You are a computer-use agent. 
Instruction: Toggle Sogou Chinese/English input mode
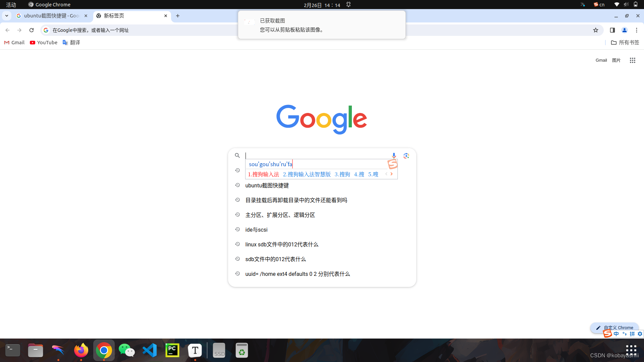tap(616, 334)
